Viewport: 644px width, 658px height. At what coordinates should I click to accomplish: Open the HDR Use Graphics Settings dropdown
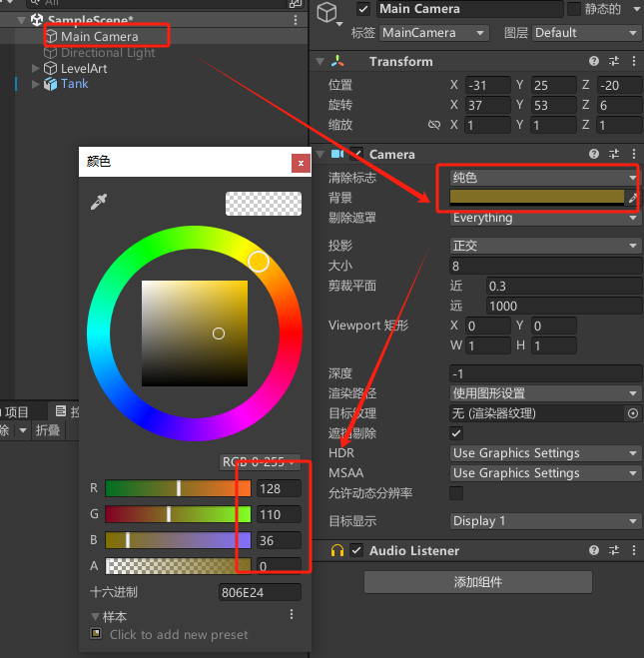coord(544,453)
